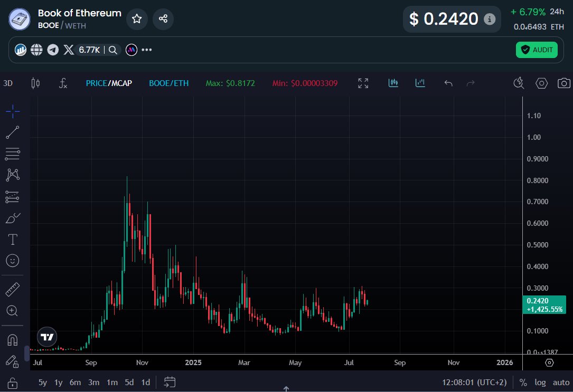
Task: Open timezone menu 12:08:01 (UTC+2)
Action: pos(474,382)
